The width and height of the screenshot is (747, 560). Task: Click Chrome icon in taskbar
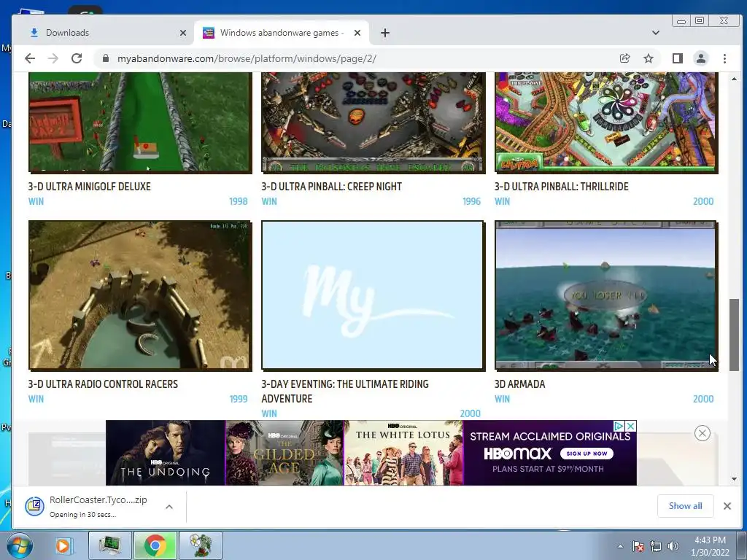point(155,545)
